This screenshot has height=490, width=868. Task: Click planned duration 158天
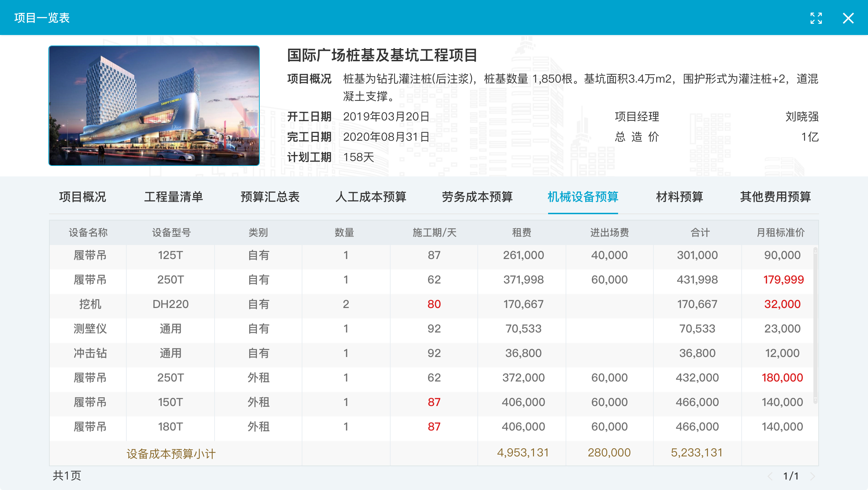[x=359, y=157]
